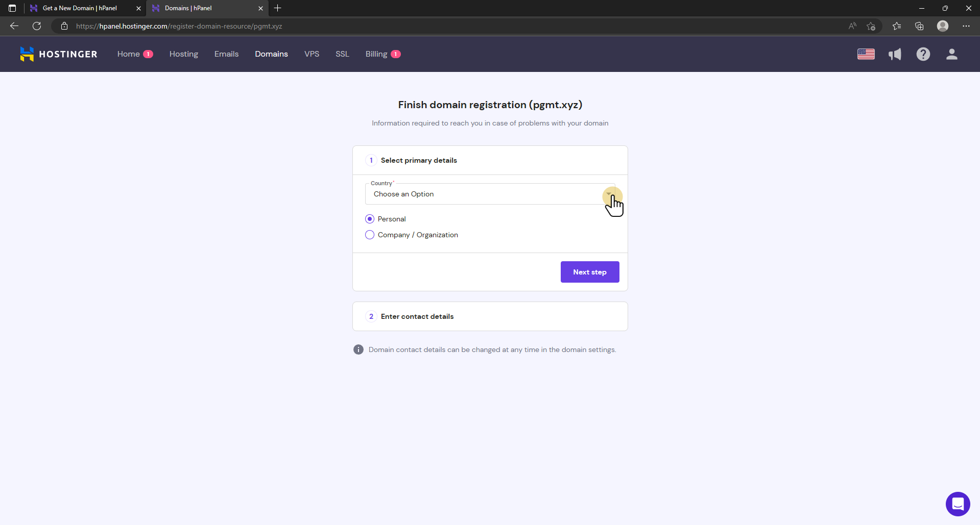Viewport: 980px width, 525px height.
Task: Open the account profile icon in navbar
Action: click(951, 54)
